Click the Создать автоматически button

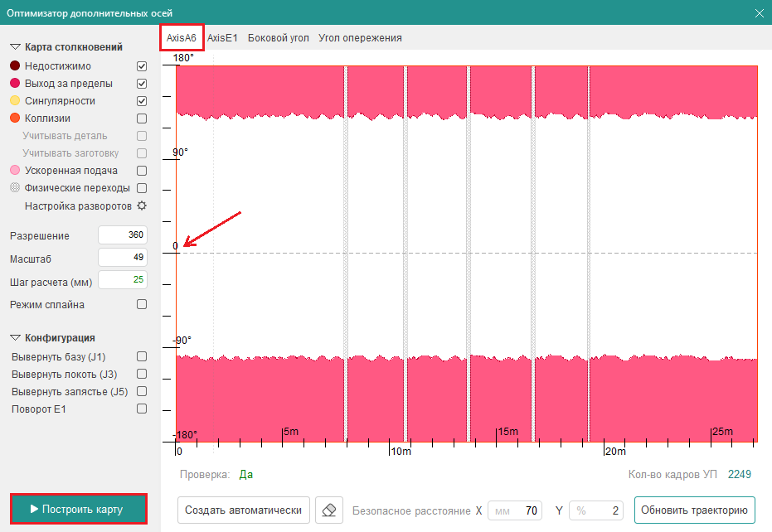(244, 510)
